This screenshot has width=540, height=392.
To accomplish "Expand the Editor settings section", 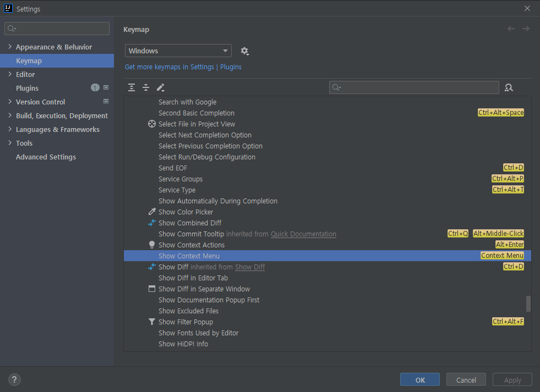I will pos(10,74).
